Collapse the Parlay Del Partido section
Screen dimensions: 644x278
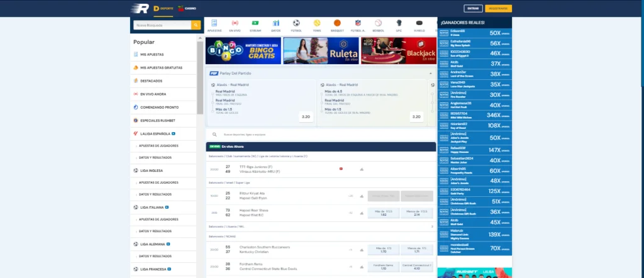tap(430, 73)
